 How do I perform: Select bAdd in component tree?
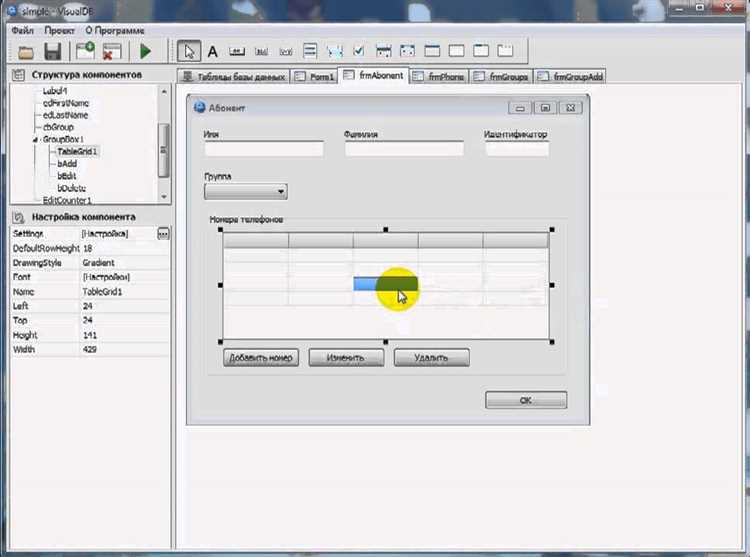pyautogui.click(x=67, y=164)
